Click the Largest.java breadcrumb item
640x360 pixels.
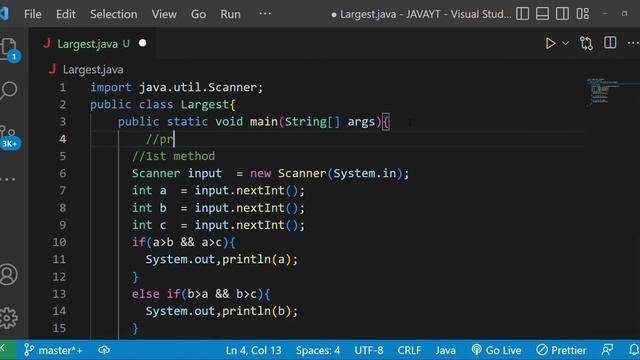click(x=93, y=70)
